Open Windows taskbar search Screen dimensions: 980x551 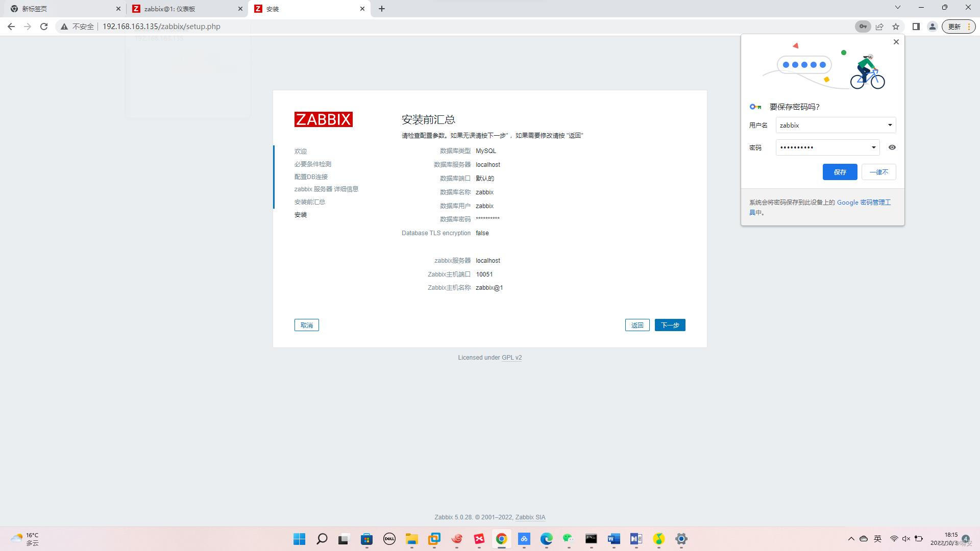(322, 539)
